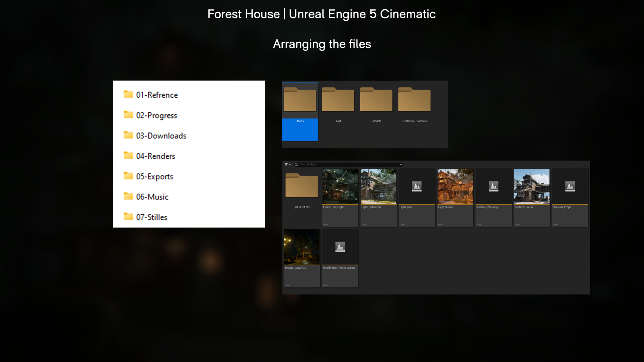
Task: Select the Light_Rain level icon
Action: click(x=417, y=186)
